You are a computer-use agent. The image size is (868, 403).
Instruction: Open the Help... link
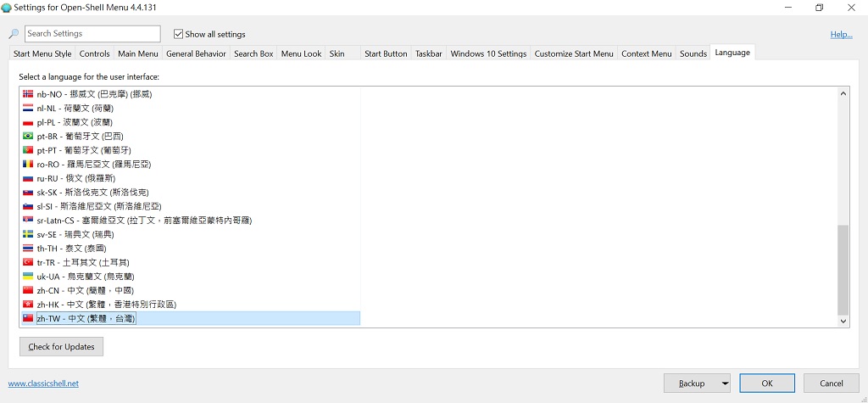(x=842, y=35)
